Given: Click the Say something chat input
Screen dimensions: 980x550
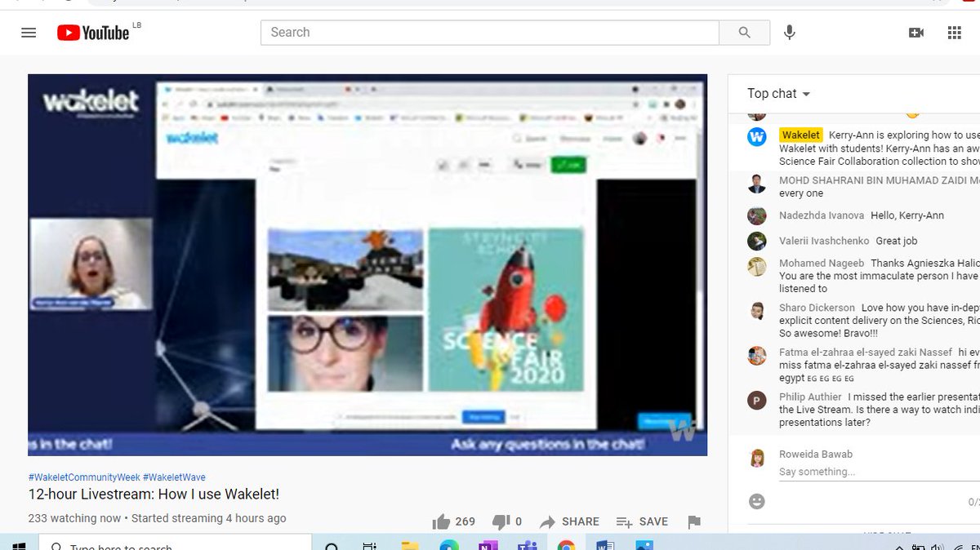Looking at the screenshot, I should click(879, 472).
